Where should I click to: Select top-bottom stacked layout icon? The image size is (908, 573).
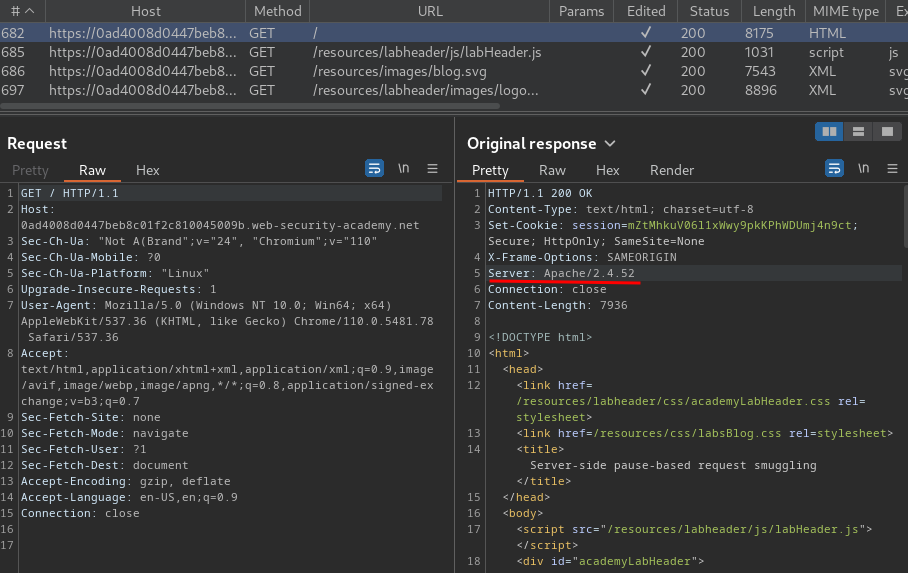coord(858,132)
